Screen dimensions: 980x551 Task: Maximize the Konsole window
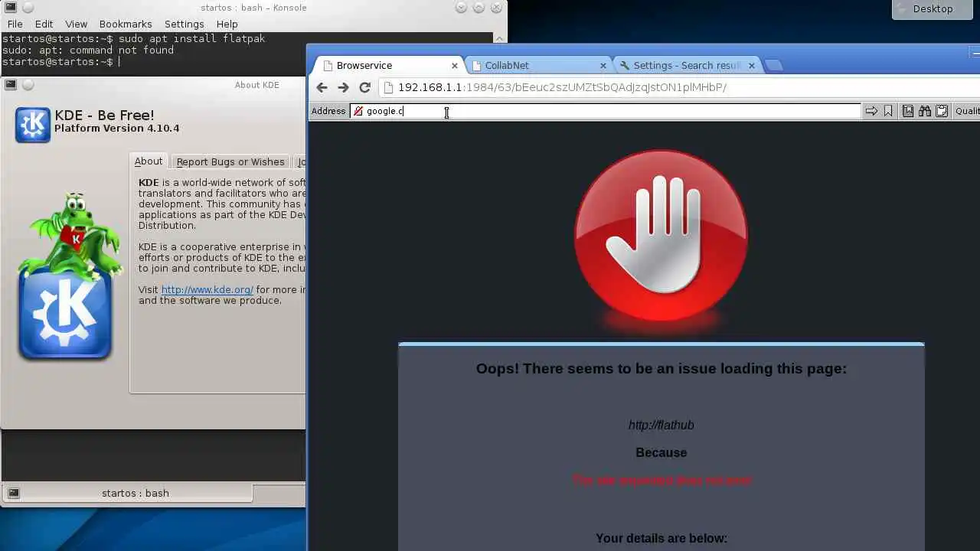coord(479,8)
